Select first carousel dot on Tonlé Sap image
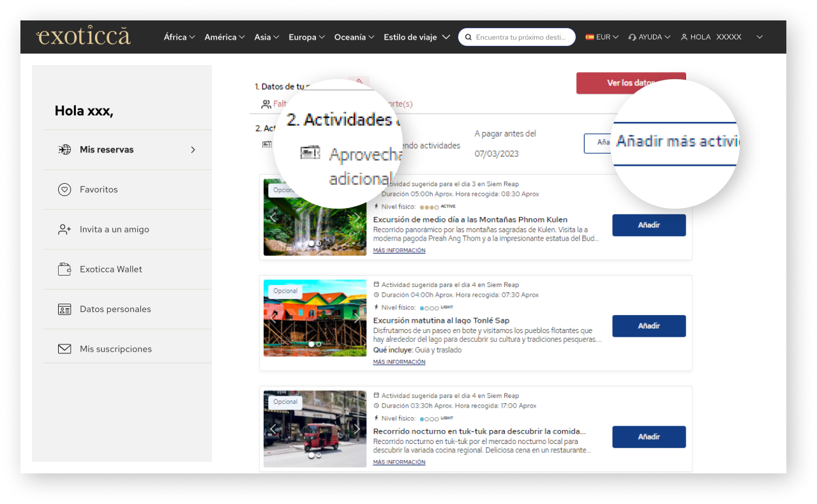This screenshot has height=504, width=817. click(x=311, y=344)
